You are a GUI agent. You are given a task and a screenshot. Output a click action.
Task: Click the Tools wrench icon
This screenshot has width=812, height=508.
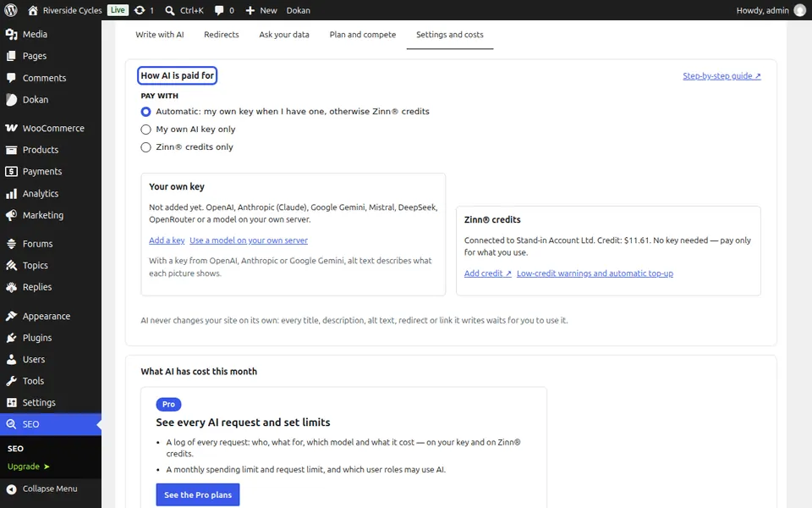[x=11, y=381]
